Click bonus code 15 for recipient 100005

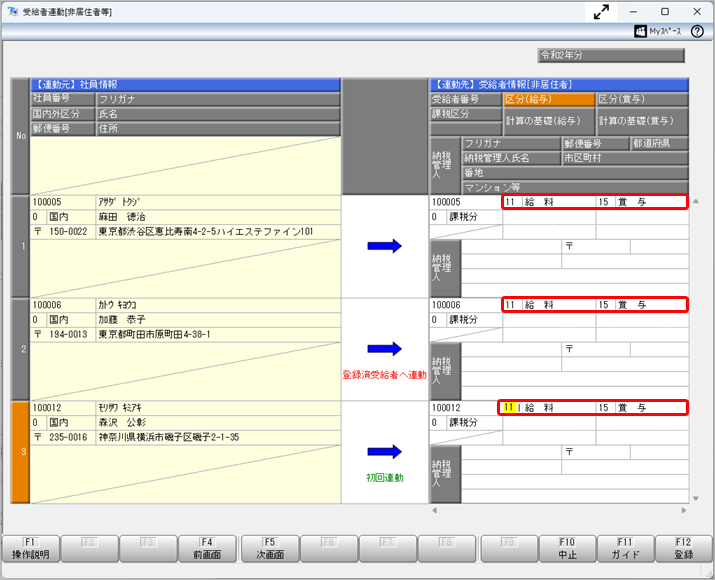(604, 202)
